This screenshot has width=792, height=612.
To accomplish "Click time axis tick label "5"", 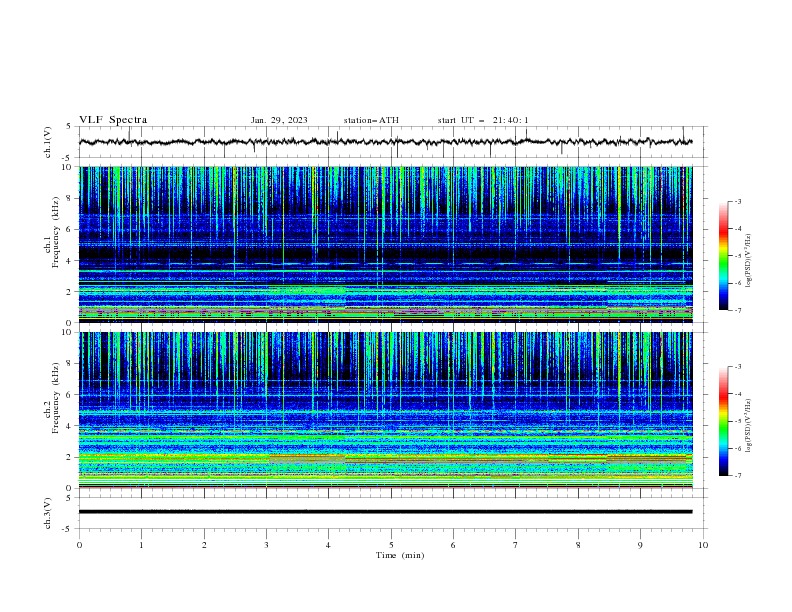I will tap(391, 545).
